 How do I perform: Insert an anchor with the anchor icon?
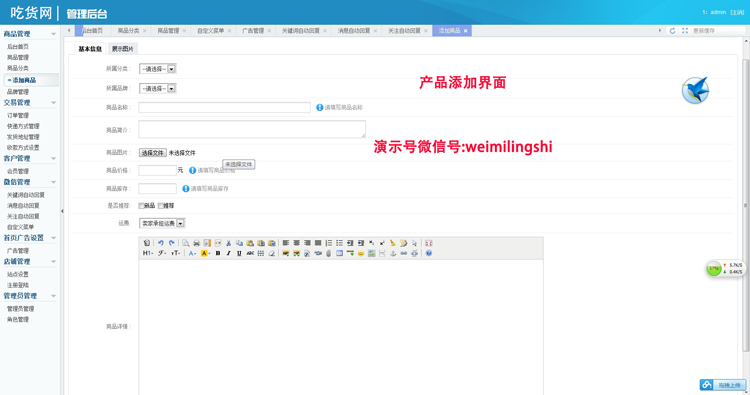click(x=393, y=253)
